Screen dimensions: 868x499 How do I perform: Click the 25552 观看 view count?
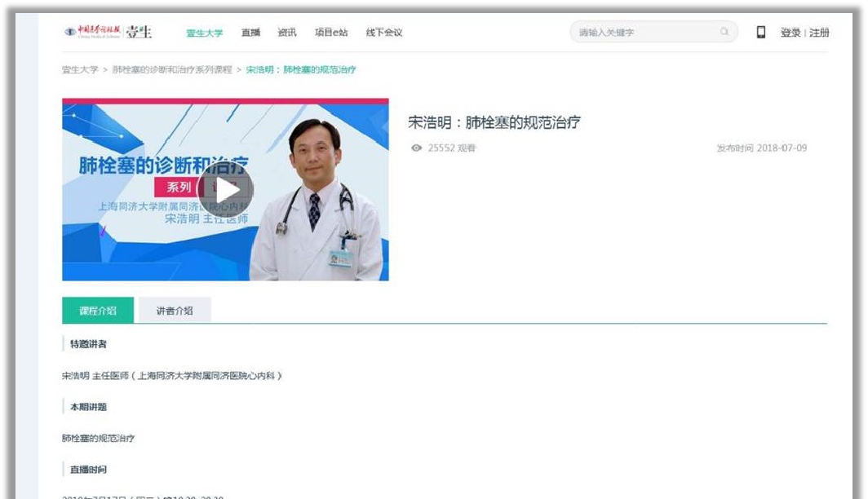[x=452, y=148]
